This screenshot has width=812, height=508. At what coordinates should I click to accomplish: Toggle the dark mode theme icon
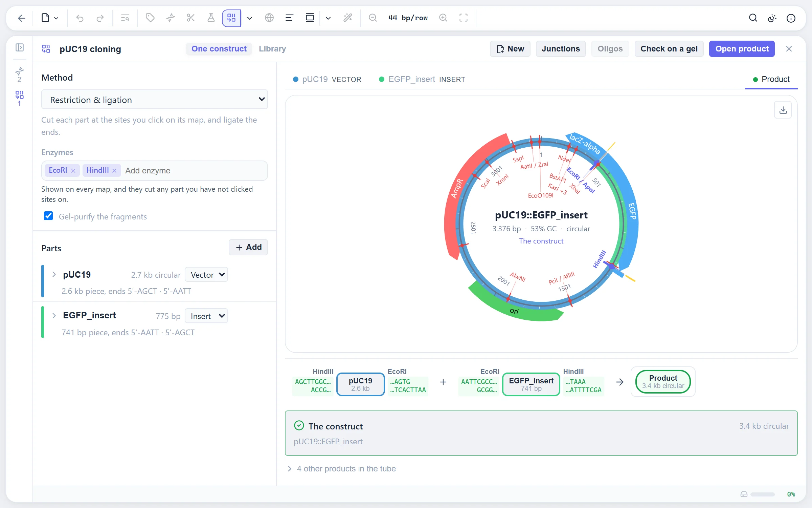click(x=772, y=18)
